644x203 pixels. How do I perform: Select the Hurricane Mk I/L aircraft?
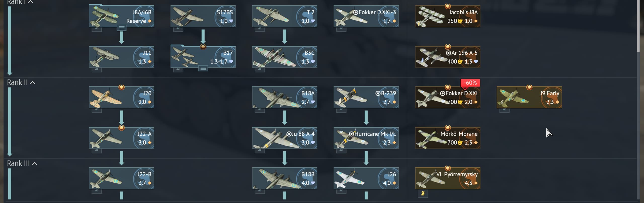pos(366,138)
